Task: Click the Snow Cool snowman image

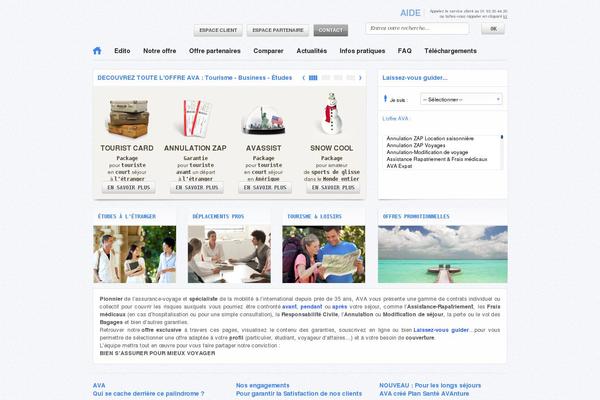Action: [331, 114]
